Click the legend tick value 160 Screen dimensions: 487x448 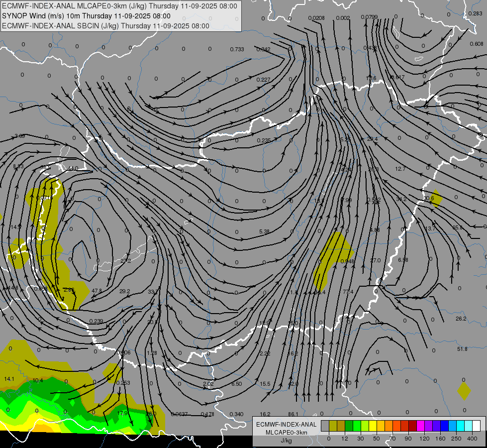(440, 439)
